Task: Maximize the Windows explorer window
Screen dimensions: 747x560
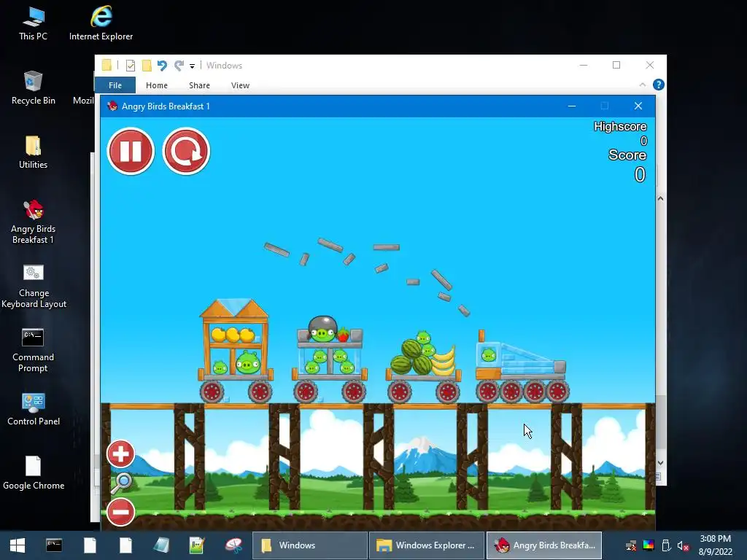Action: click(616, 65)
